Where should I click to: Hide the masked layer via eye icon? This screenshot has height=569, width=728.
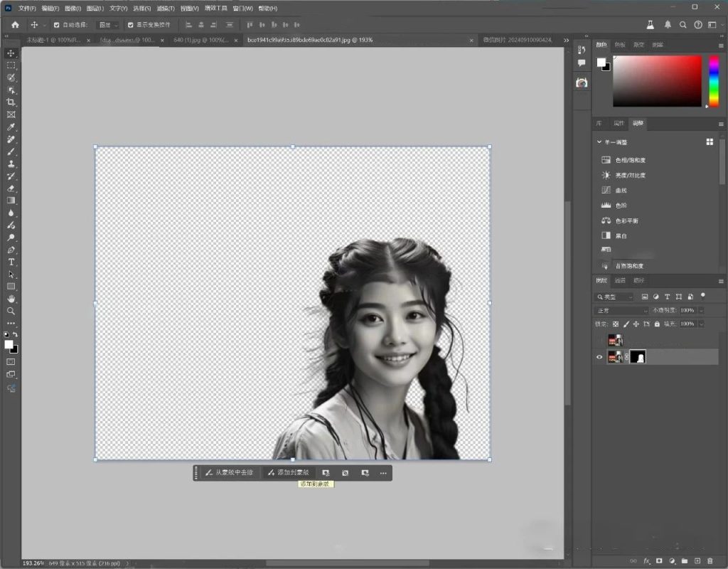[x=599, y=357]
